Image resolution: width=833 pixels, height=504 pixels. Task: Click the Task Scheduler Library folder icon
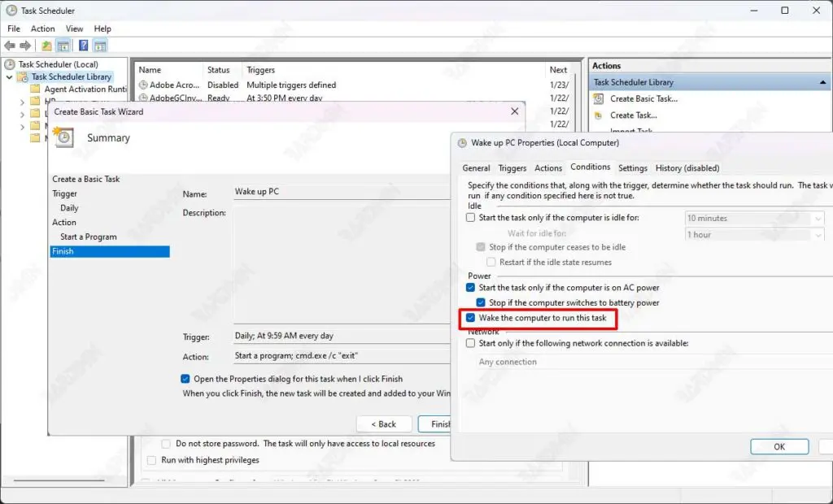(23, 77)
